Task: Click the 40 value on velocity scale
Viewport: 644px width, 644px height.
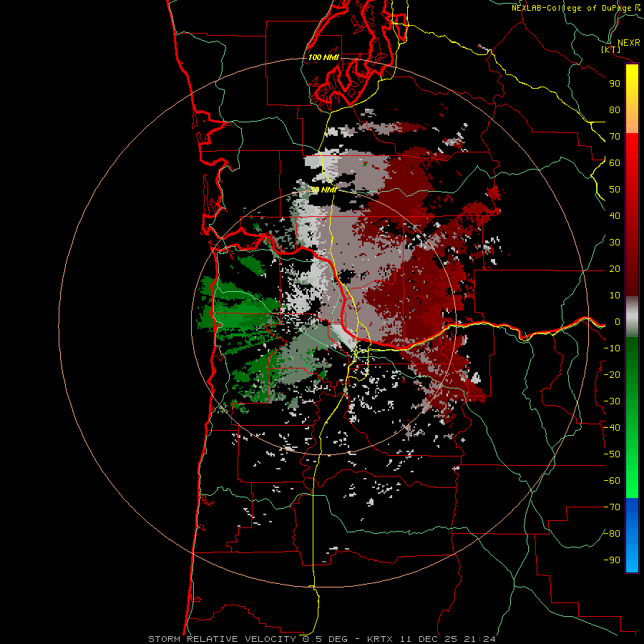Action: click(x=615, y=216)
